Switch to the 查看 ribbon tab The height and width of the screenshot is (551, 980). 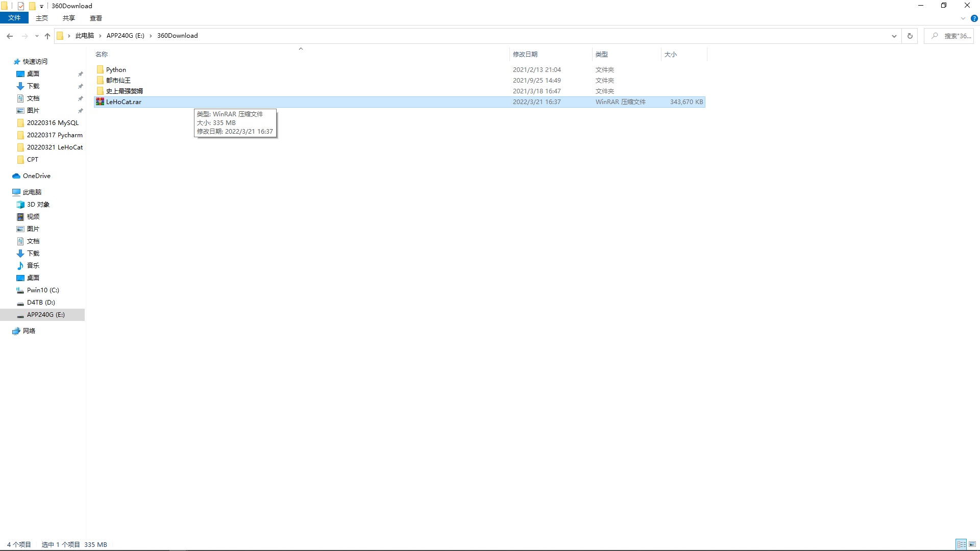click(95, 18)
